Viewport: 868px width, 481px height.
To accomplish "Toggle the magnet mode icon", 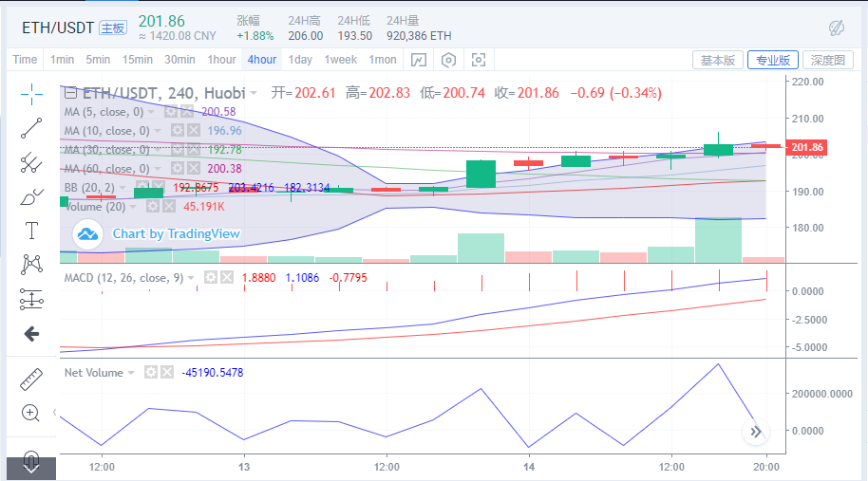I will pos(31,459).
